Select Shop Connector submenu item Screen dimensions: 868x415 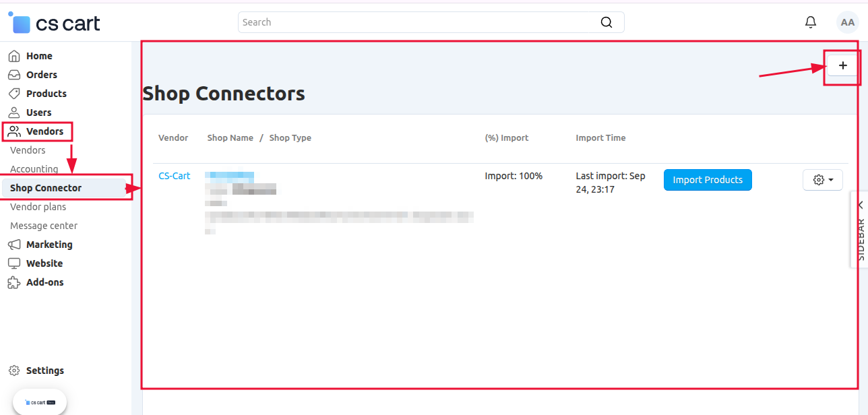(x=46, y=188)
